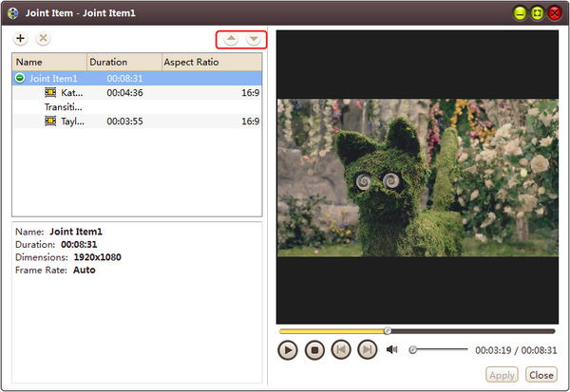This screenshot has height=392, width=570.
Task: Mute audio using the speaker icon
Action: click(392, 350)
